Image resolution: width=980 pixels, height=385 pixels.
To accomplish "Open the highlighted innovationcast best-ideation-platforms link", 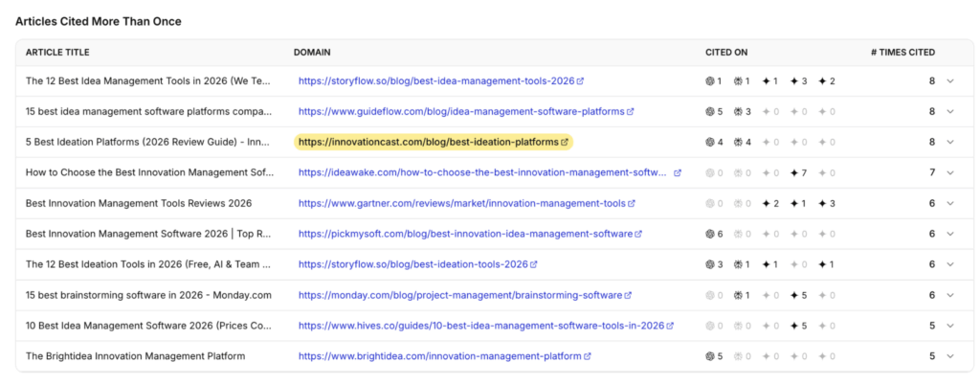I will [x=428, y=143].
